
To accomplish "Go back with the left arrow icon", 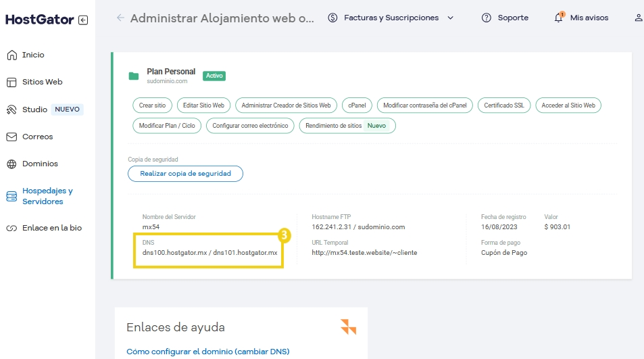I will [120, 18].
